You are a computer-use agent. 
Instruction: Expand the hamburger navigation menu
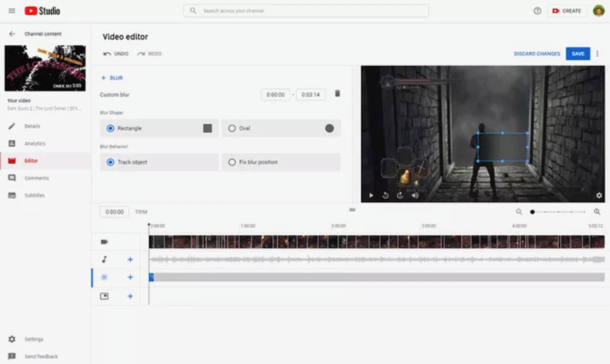tap(12, 11)
